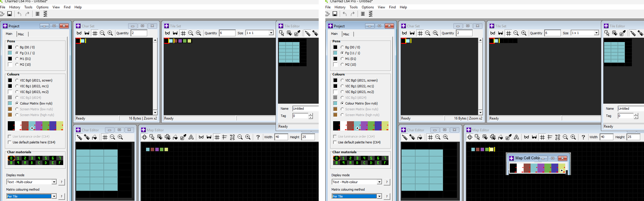
Task: Pencil draw tool in left Char Editor
Action: tap(79, 137)
